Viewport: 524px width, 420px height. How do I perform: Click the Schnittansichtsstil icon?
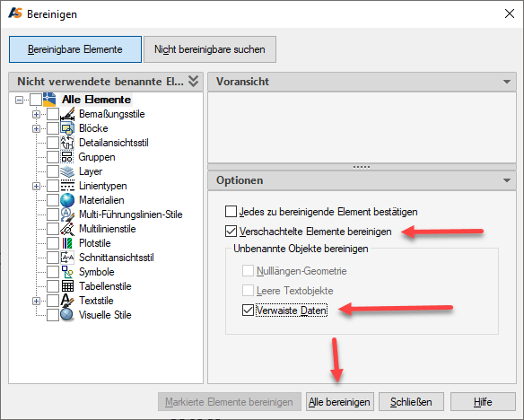(x=67, y=258)
